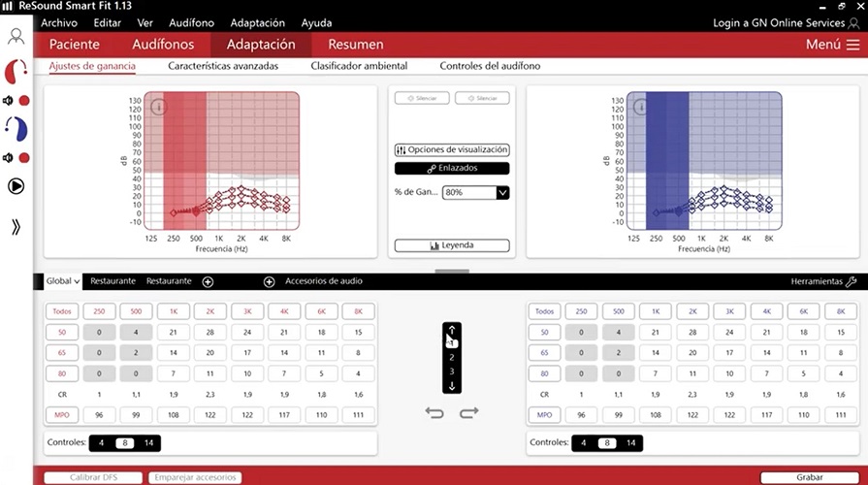Open the Audífono menu

(x=191, y=22)
